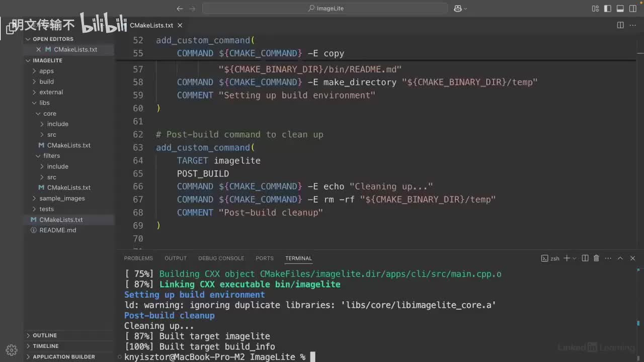Open CMakeLists.txt under core folder
Viewport: 644px width, 362px height.
69,145
